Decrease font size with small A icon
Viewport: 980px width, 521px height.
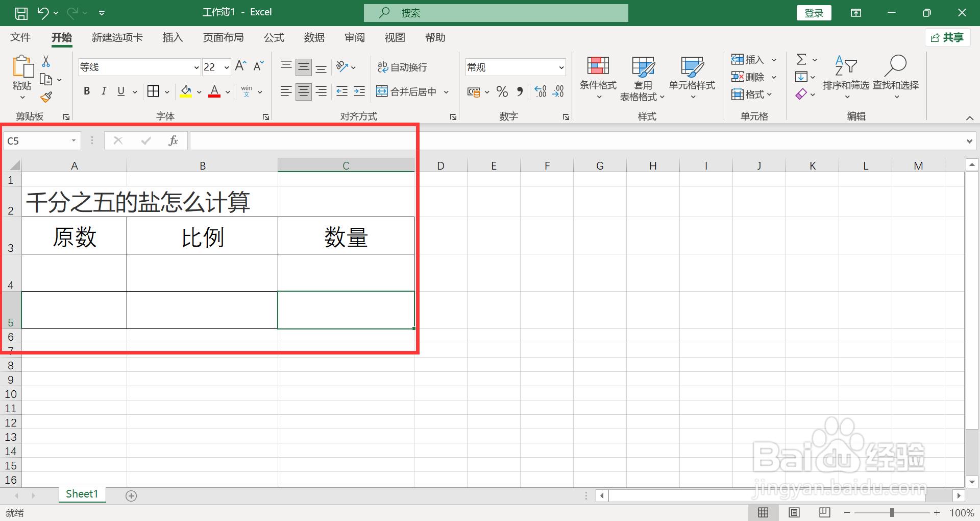tap(258, 66)
